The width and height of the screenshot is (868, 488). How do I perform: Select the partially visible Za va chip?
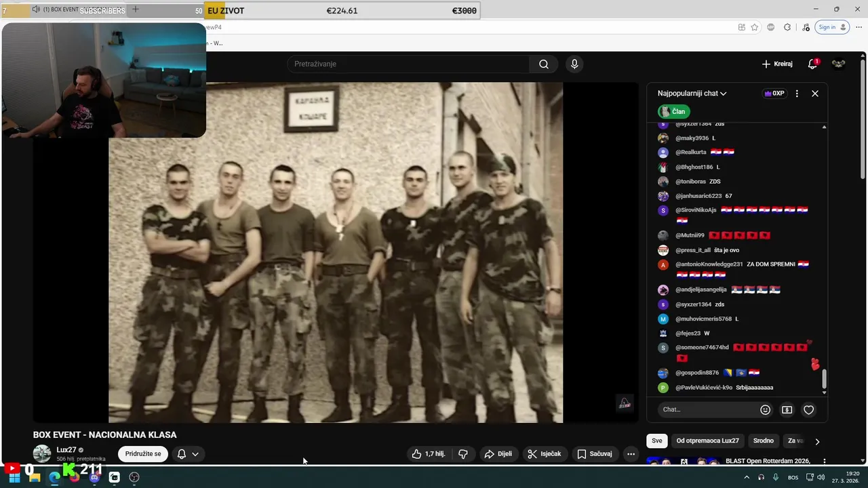[795, 441]
